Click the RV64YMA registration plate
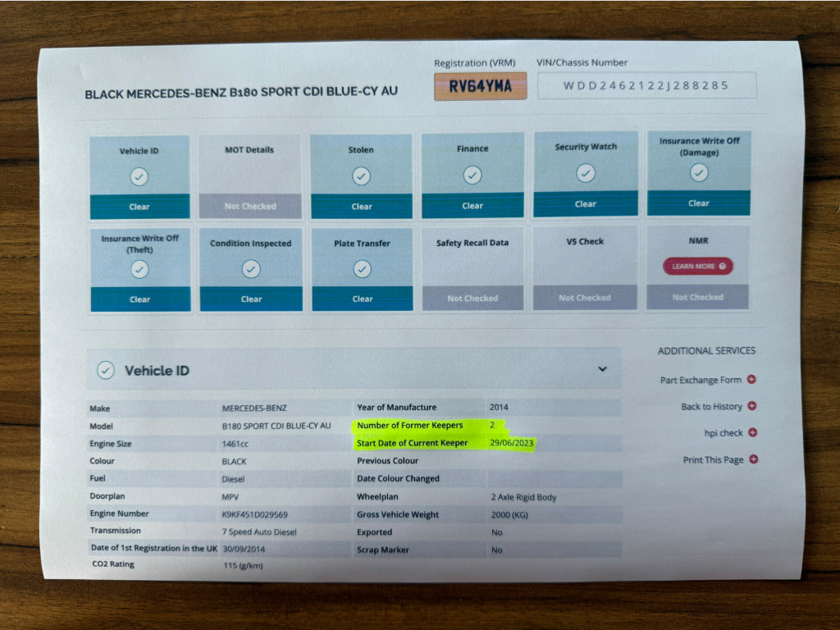Screen dimensions: 840x630 pos(481,86)
